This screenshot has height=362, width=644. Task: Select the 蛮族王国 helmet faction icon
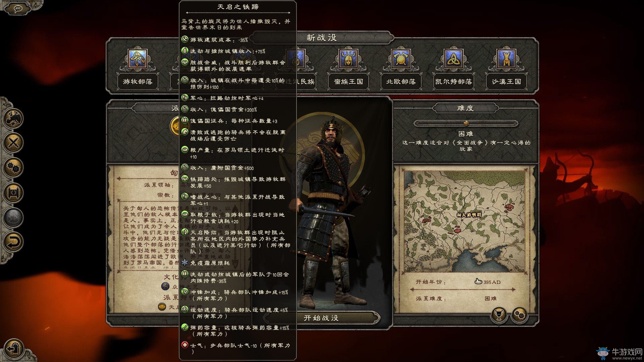coord(348,59)
